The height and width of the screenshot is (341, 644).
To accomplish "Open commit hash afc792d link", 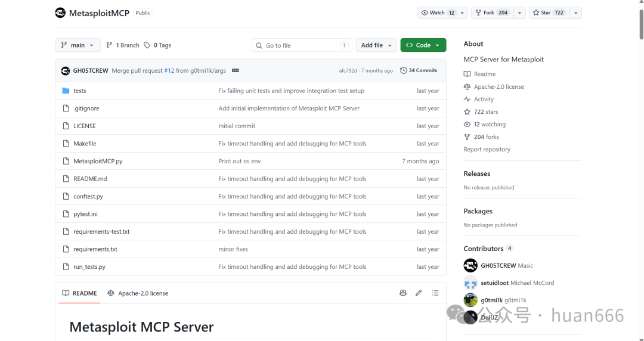I will click(x=348, y=71).
